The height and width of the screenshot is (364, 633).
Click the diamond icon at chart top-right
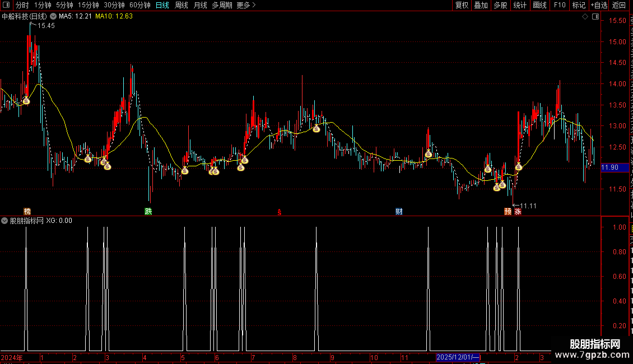(585, 17)
